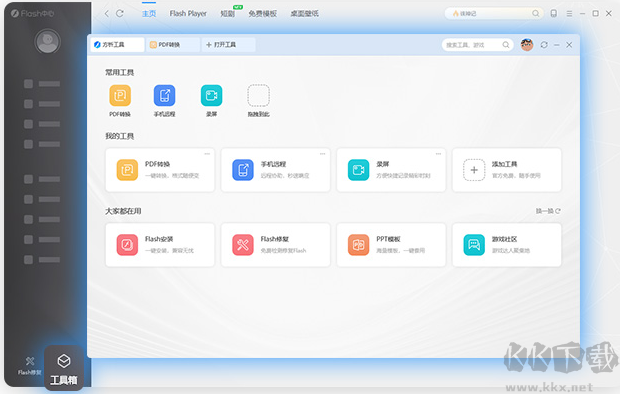The image size is (620, 394).
Task: Click the 大家都在用 section heading
Action: coord(123,211)
